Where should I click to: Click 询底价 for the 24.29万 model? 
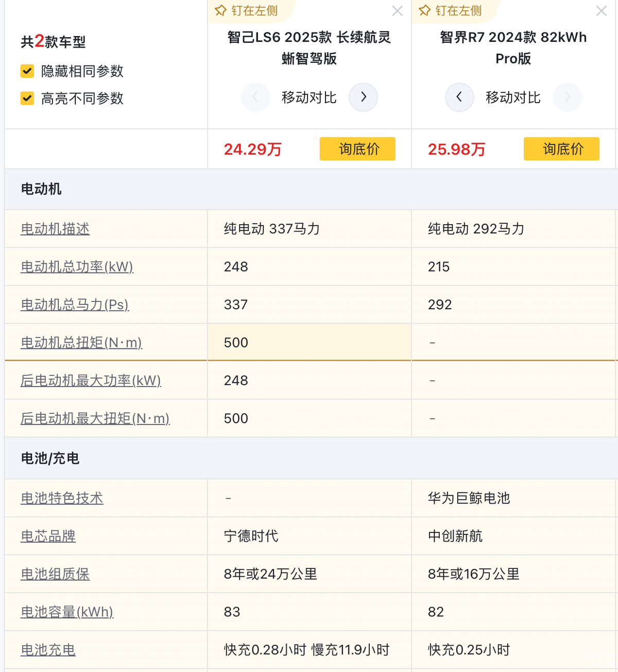(357, 149)
